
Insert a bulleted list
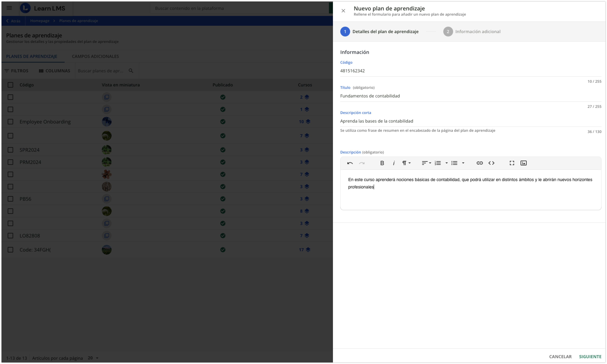[x=454, y=163]
